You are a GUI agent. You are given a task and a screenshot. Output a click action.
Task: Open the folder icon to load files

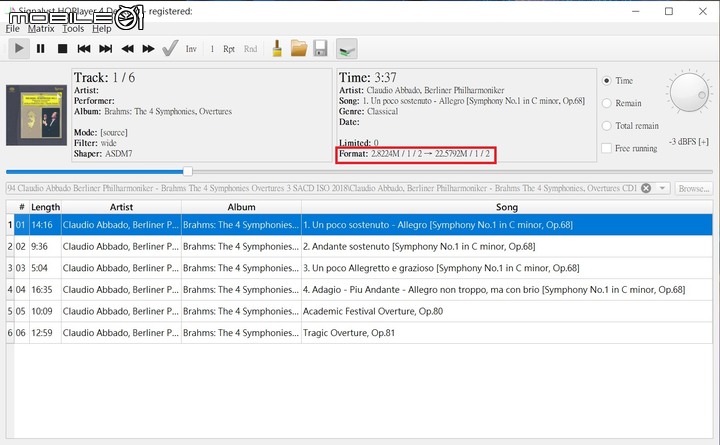pyautogui.click(x=298, y=48)
